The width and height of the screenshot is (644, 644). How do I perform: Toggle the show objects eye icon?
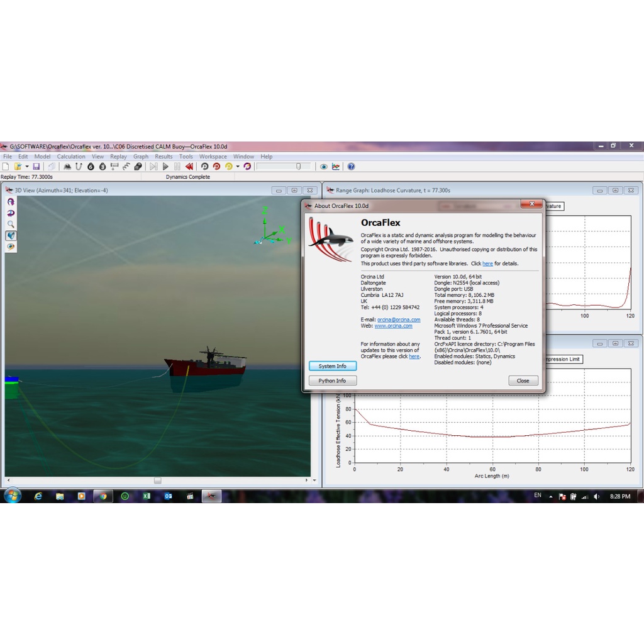[x=323, y=167]
